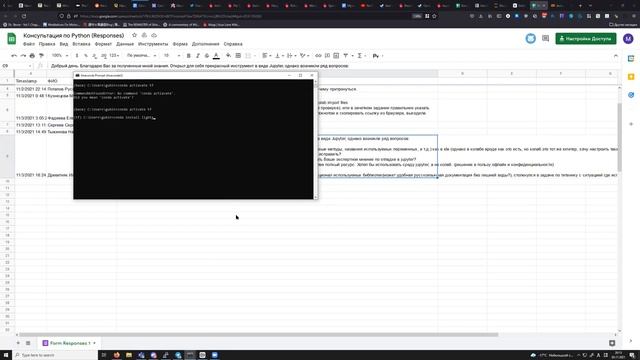Open the text wrapping dropdown
640x360 pixels.
[291, 56]
